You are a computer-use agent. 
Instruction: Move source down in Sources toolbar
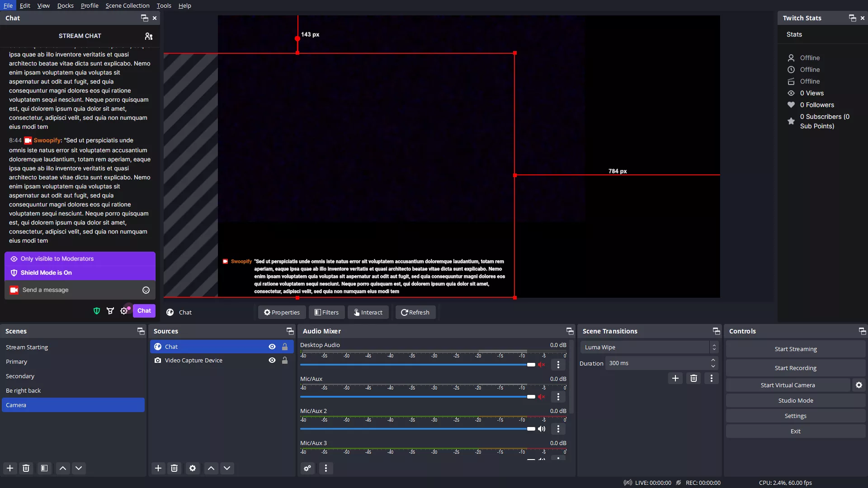pos(227,468)
